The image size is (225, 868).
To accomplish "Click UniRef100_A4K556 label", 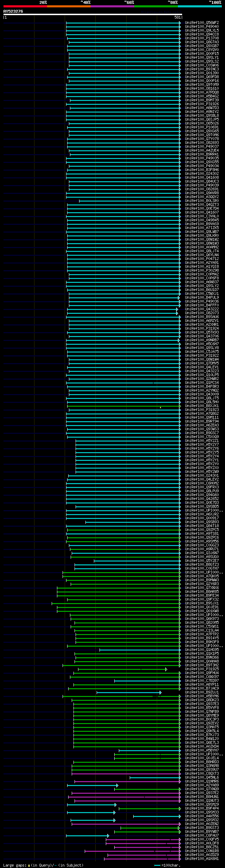I will pos(202,816).
